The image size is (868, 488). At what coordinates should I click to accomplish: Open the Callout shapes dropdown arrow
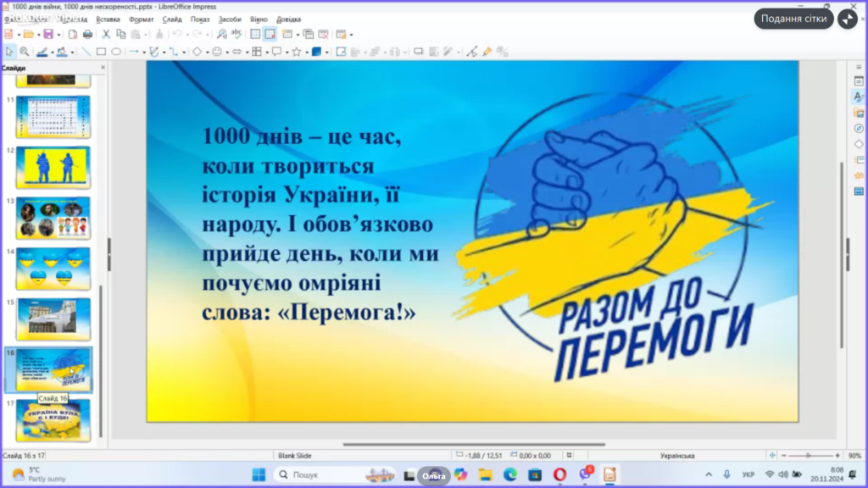point(286,52)
